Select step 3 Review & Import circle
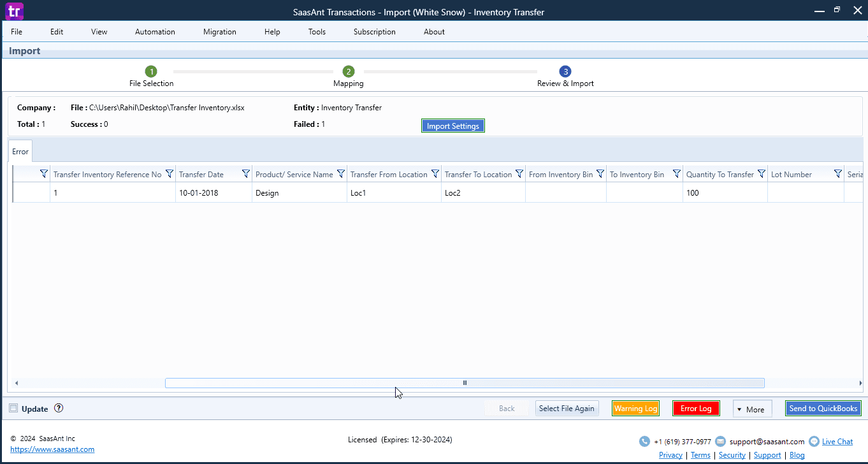Image resolution: width=868 pixels, height=464 pixels. click(x=565, y=71)
